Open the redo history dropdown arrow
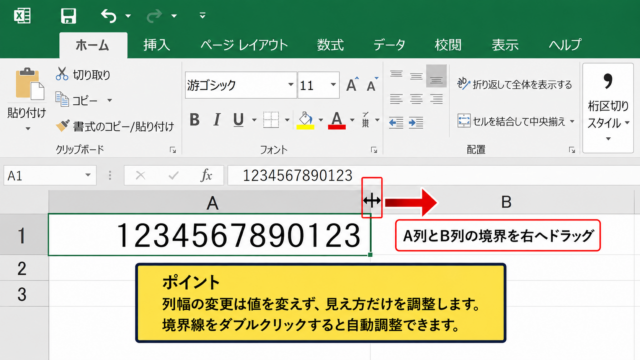Image resolution: width=640 pixels, height=360 pixels. click(174, 16)
